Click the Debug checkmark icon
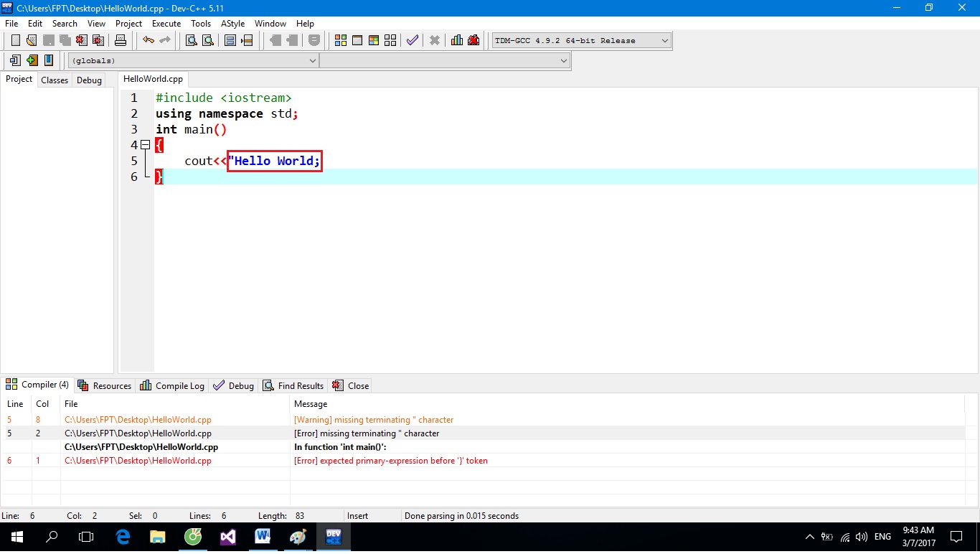Image resolution: width=980 pixels, height=554 pixels. (x=412, y=40)
